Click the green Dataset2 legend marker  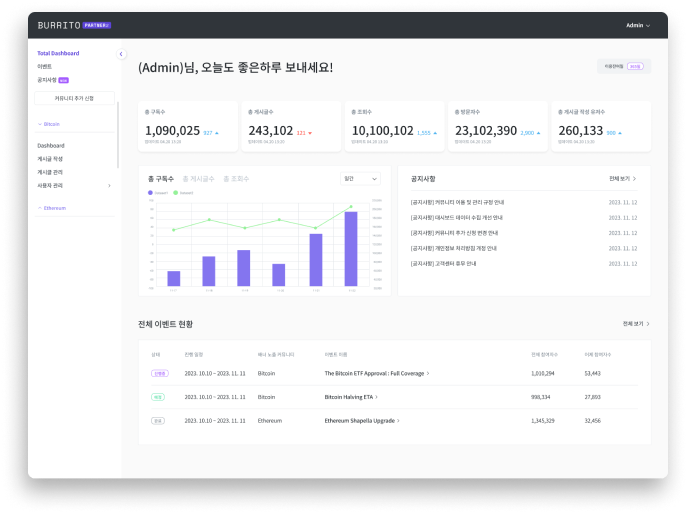[x=176, y=192]
